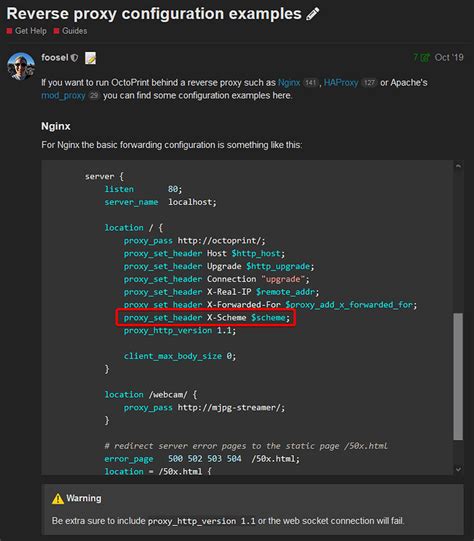Screen dimensions: 474x541
Task: Click the red Get Help category square
Action: click(x=9, y=31)
